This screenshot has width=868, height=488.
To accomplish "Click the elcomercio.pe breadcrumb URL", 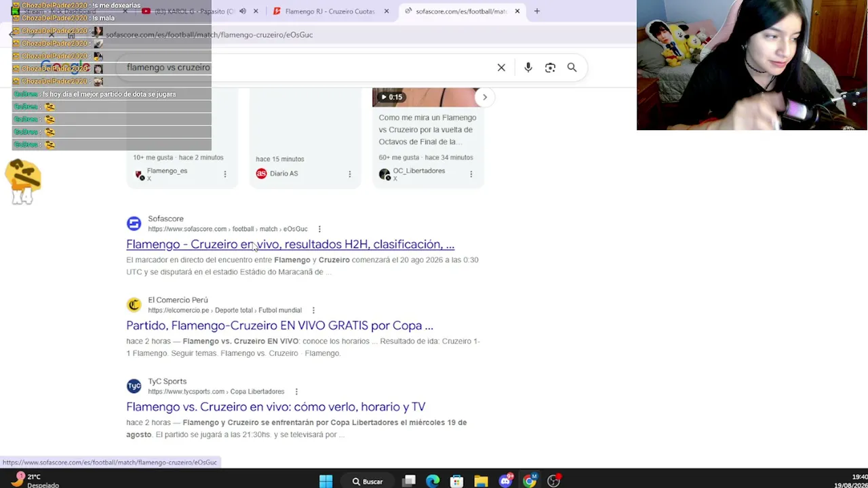I will [x=224, y=310].
